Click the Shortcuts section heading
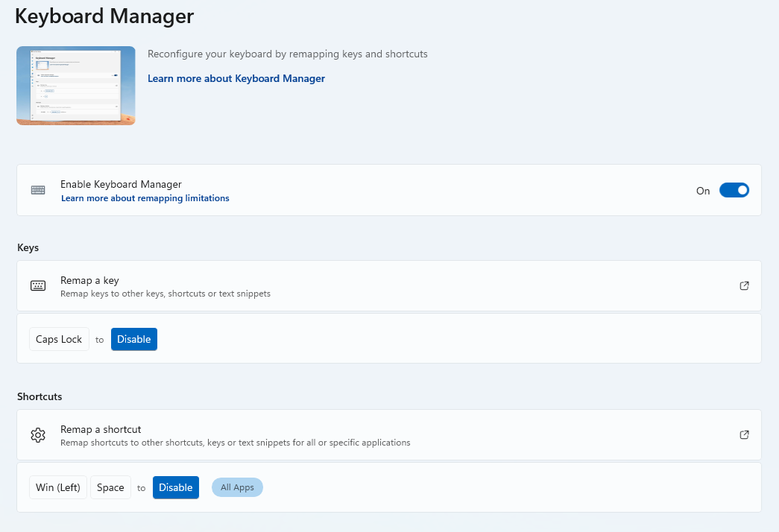Viewport: 779px width, 532px height. (x=40, y=396)
